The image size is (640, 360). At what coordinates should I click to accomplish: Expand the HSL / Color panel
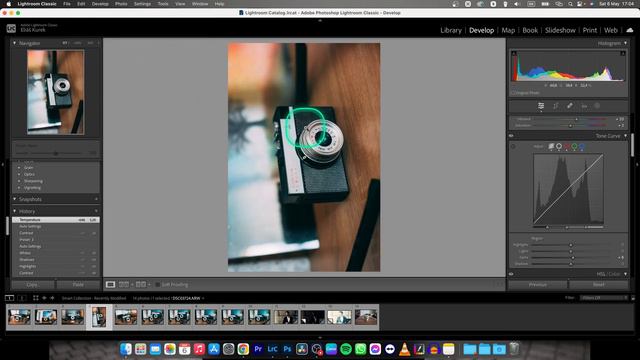(x=625, y=274)
